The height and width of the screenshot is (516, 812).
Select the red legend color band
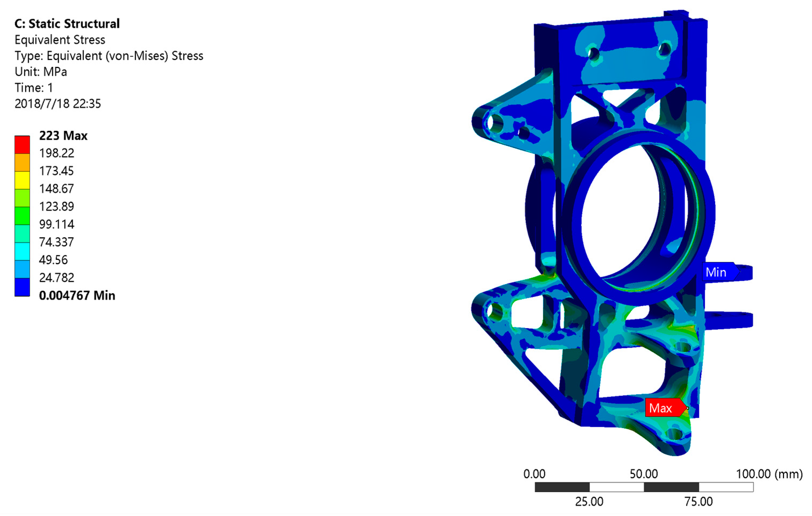click(x=22, y=145)
